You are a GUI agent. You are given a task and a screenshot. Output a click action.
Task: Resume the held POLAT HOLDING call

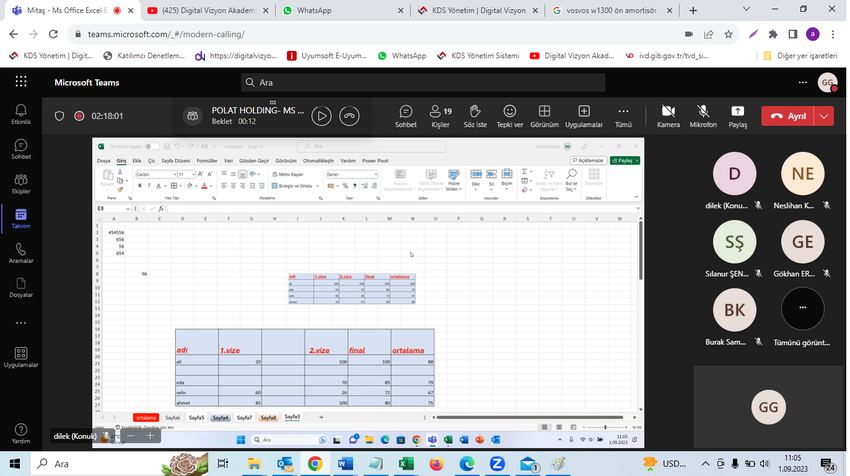point(321,116)
